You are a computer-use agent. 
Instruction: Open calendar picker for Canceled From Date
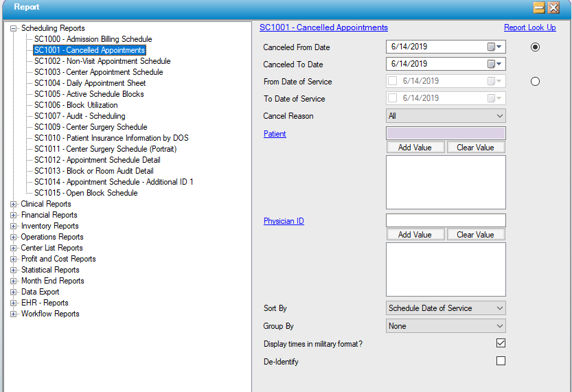(x=494, y=47)
